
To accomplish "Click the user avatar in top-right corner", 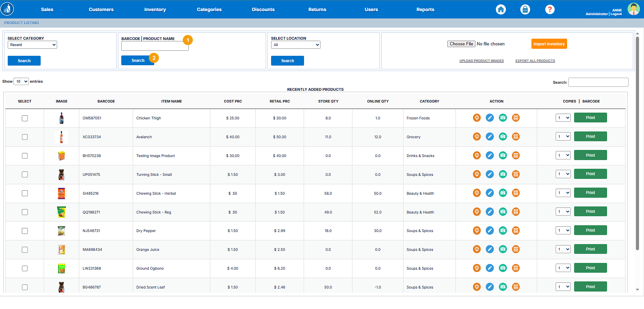I will pyautogui.click(x=634, y=9).
